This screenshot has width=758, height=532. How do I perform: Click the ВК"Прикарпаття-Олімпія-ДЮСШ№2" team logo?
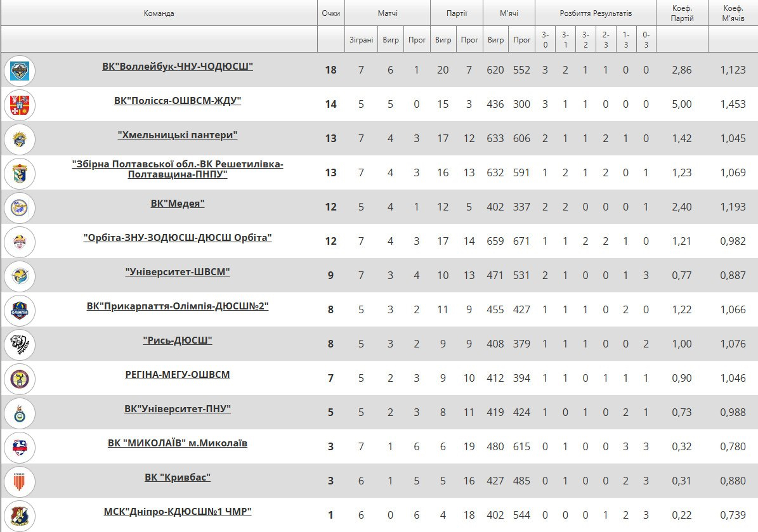pos(20,310)
